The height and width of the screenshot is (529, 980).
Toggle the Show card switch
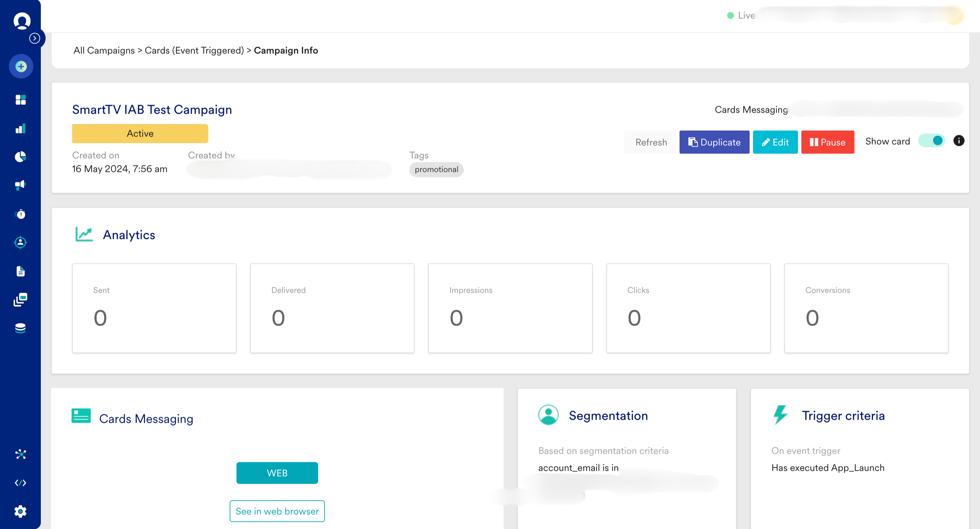(932, 141)
